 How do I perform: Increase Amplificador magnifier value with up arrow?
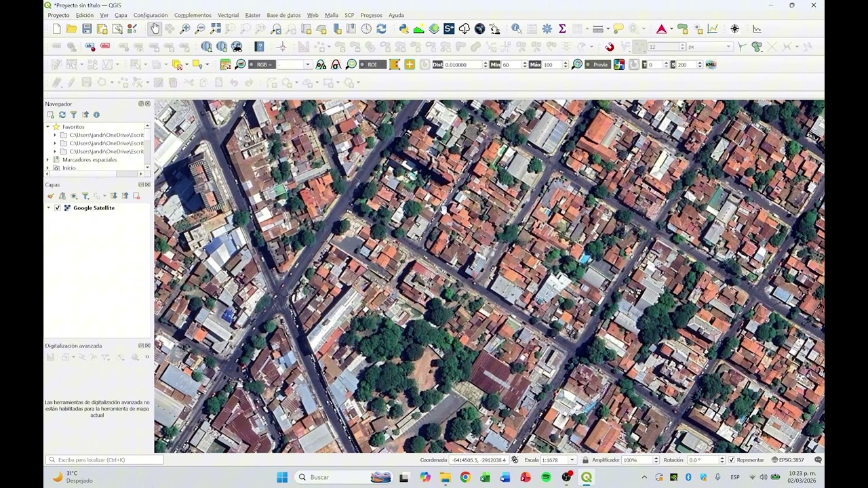point(656,457)
